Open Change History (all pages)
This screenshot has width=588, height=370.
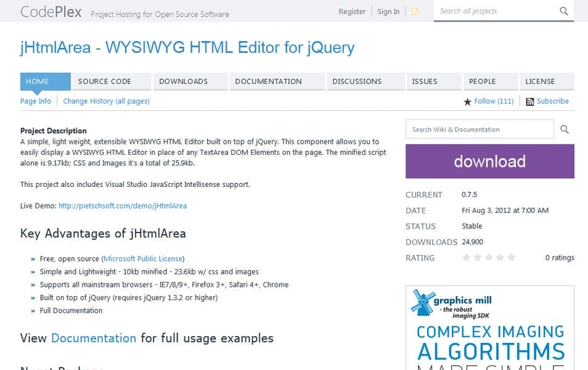pos(106,101)
